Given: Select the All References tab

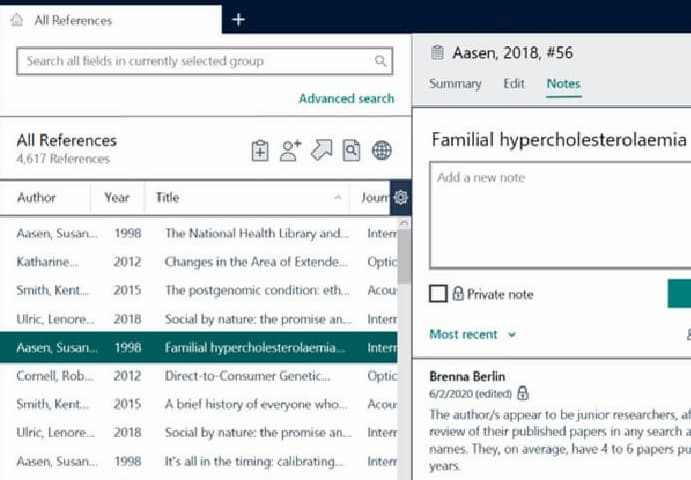Looking at the screenshot, I should (111, 20).
